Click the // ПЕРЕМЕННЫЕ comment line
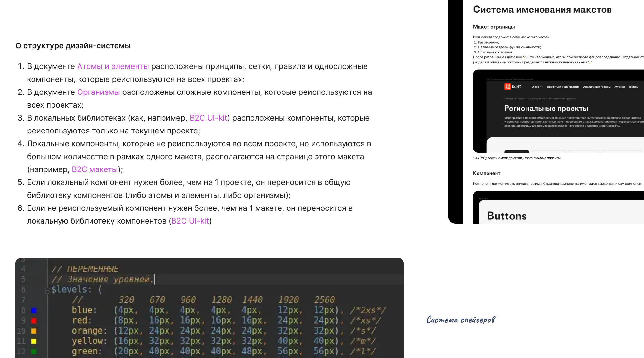The height and width of the screenshot is (358, 644). 85,269
